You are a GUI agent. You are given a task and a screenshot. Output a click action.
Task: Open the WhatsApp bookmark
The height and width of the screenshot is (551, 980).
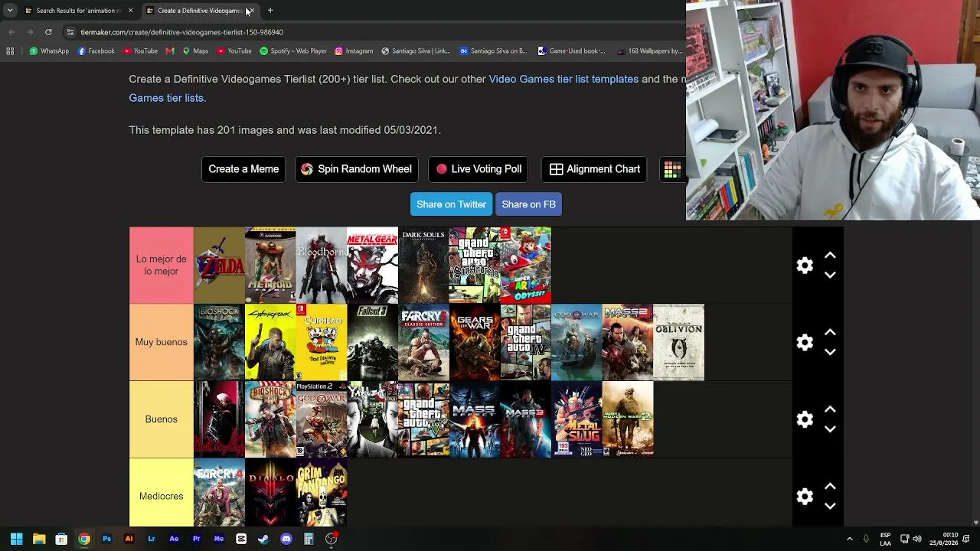pyautogui.click(x=49, y=51)
